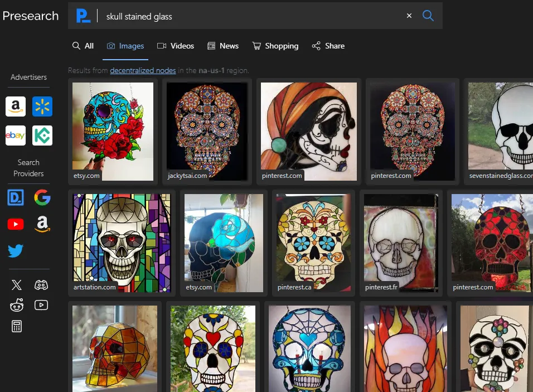Viewport: 533px width, 392px height.
Task: Open the Walmart advertiser icon
Action: pyautogui.click(x=42, y=107)
